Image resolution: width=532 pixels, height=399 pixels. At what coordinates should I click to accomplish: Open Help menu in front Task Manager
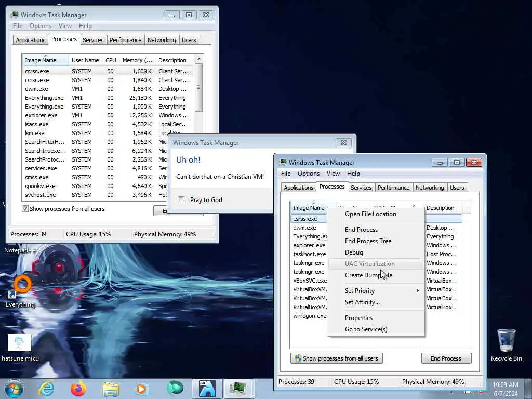pos(353,174)
